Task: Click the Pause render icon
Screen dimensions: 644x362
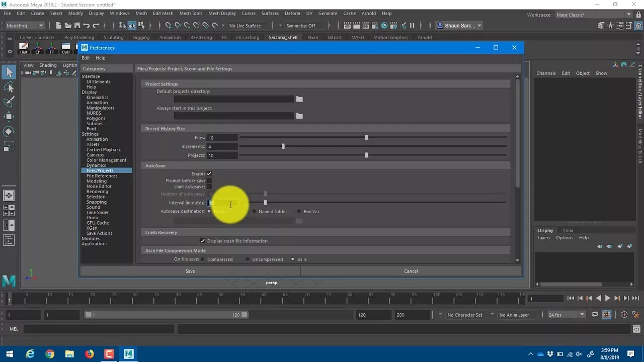Action: click(x=412, y=25)
